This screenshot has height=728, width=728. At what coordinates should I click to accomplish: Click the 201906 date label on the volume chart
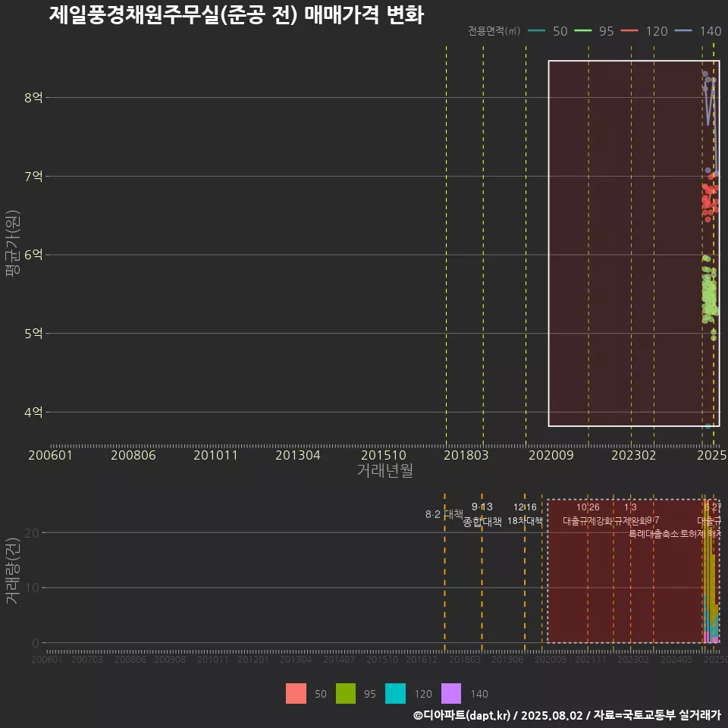[507, 659]
